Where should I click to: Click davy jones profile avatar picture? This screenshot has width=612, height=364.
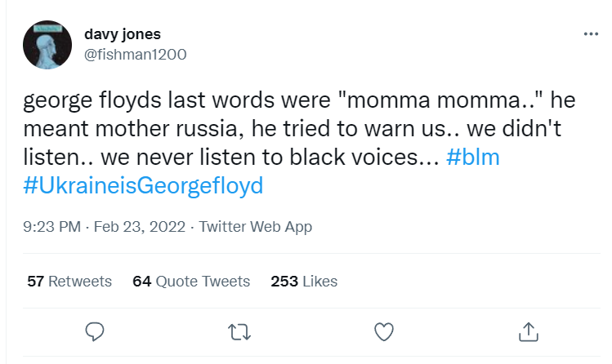pyautogui.click(x=47, y=46)
